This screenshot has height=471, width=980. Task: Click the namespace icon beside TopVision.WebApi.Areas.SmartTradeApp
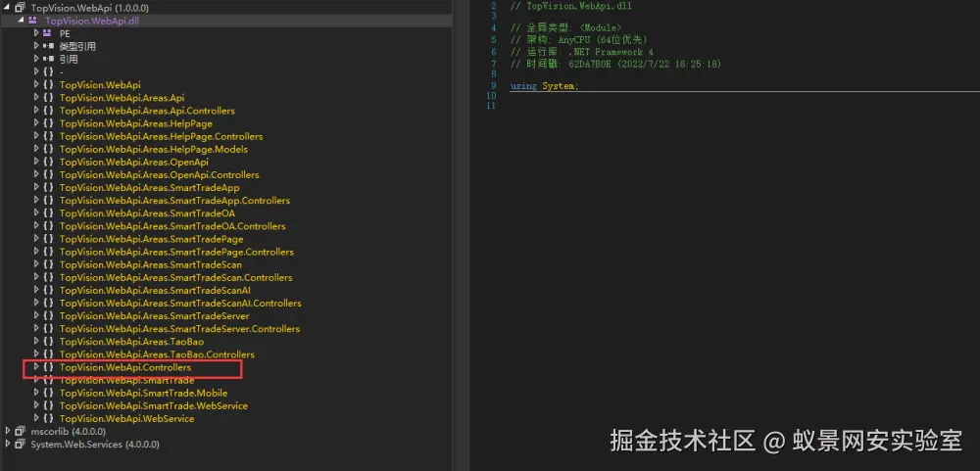point(48,187)
